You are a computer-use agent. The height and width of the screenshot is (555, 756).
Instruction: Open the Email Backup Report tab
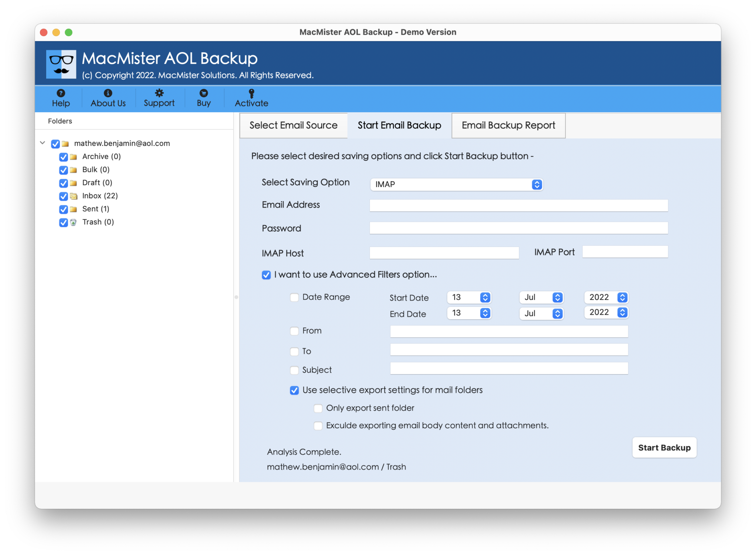click(508, 125)
